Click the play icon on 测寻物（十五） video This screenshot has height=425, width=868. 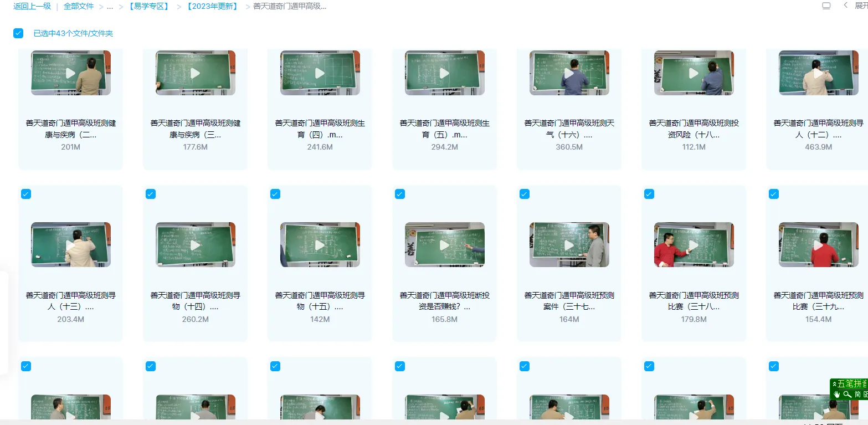pyautogui.click(x=320, y=245)
